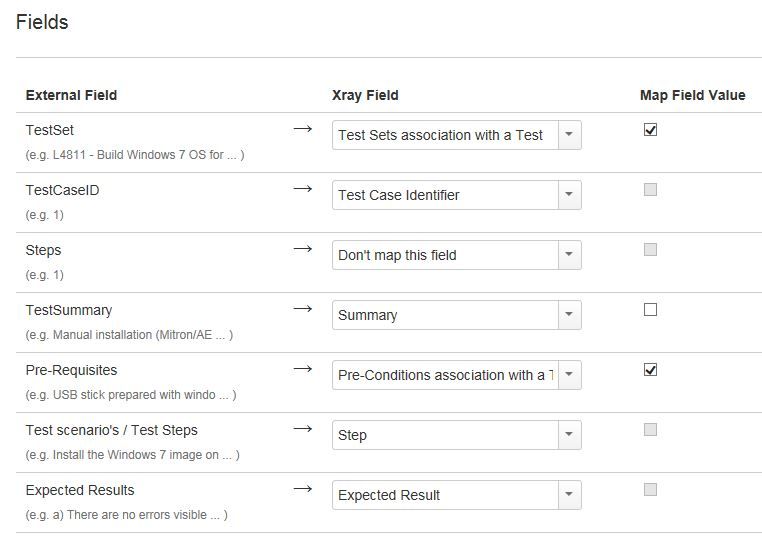The width and height of the screenshot is (762, 551).
Task: Click the arrow icon next to TestSet
Action: pyautogui.click(x=302, y=129)
